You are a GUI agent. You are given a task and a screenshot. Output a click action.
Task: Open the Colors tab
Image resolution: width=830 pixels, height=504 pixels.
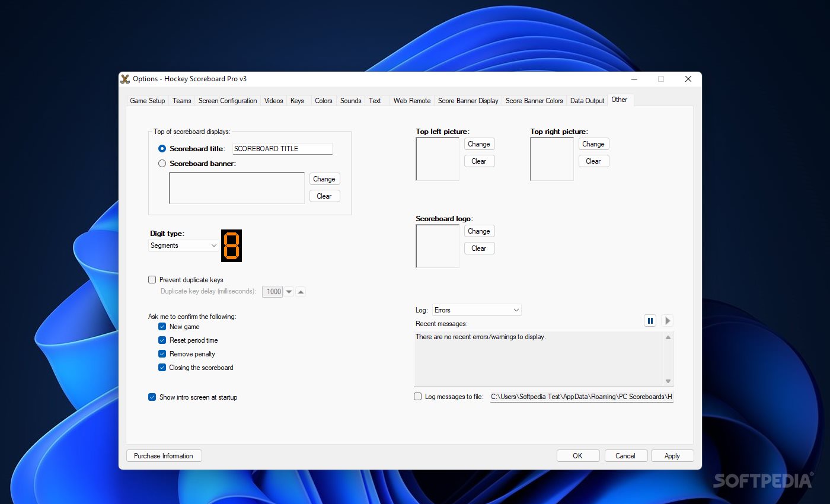point(324,101)
